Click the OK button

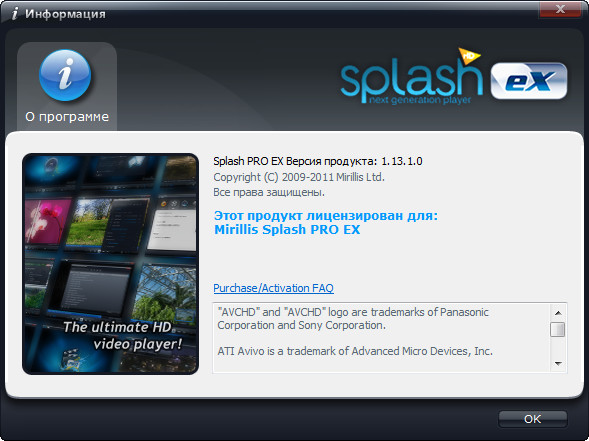532,419
